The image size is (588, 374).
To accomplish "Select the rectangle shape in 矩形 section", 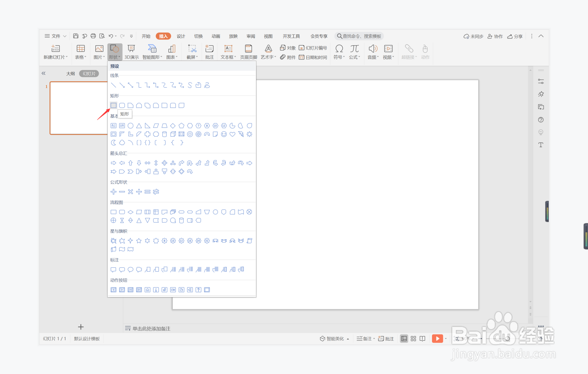I will 114,105.
